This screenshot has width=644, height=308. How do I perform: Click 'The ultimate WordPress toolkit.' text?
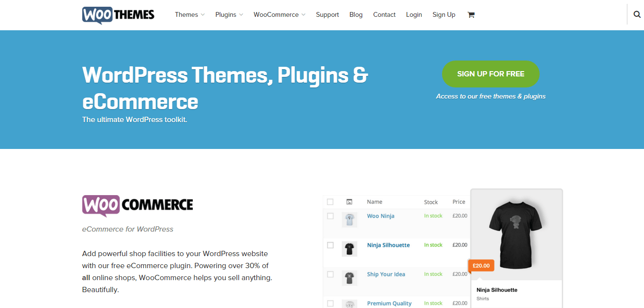point(135,120)
